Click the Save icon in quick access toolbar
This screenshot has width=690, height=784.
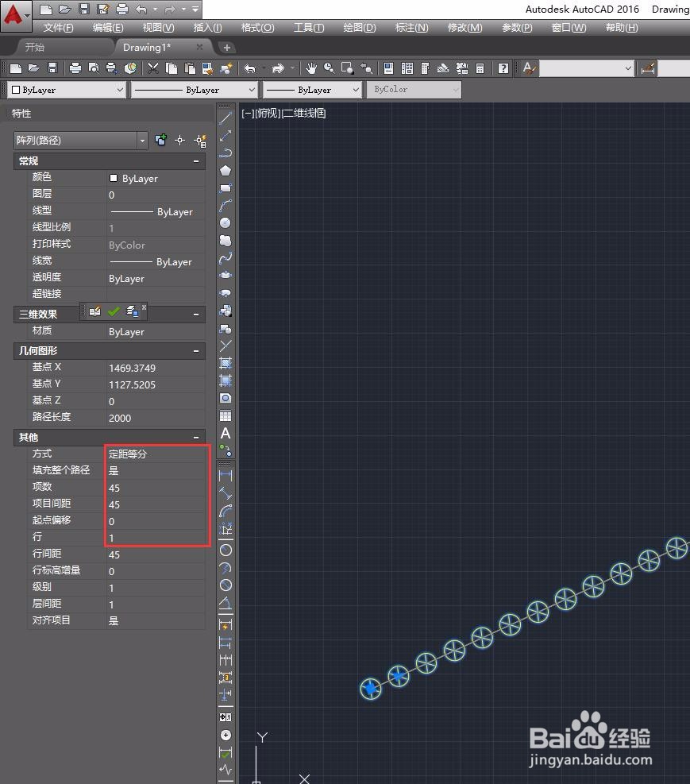(x=84, y=9)
